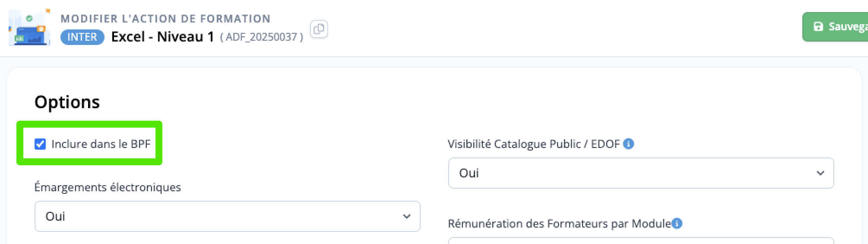868x244 pixels.
Task: Open the Émargements électroniques dropdown
Action: (x=227, y=216)
